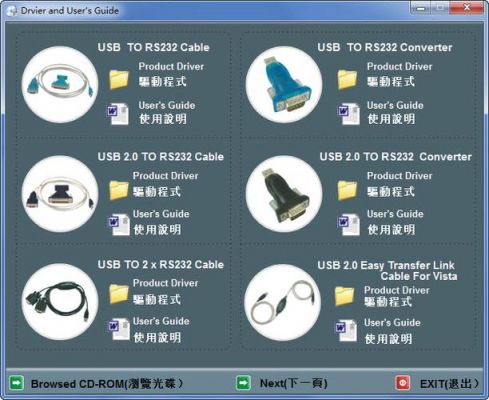Click Product Driver link under USB TO RS232 Converter

pos(399,66)
